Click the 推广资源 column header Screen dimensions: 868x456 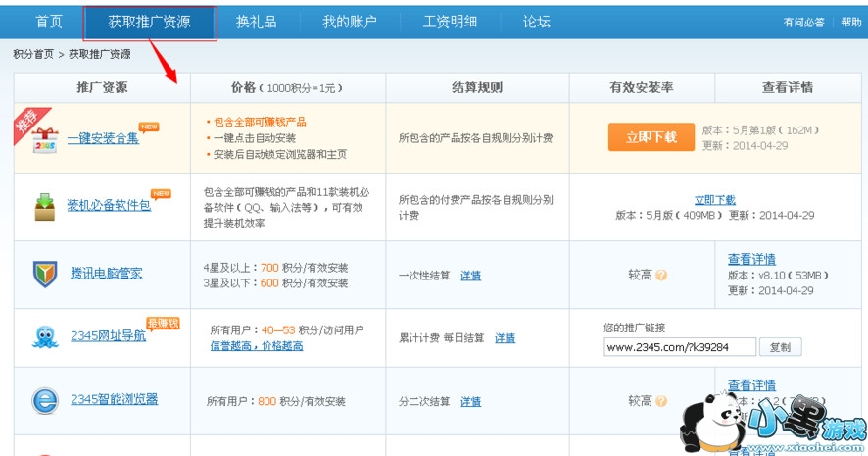click(102, 87)
